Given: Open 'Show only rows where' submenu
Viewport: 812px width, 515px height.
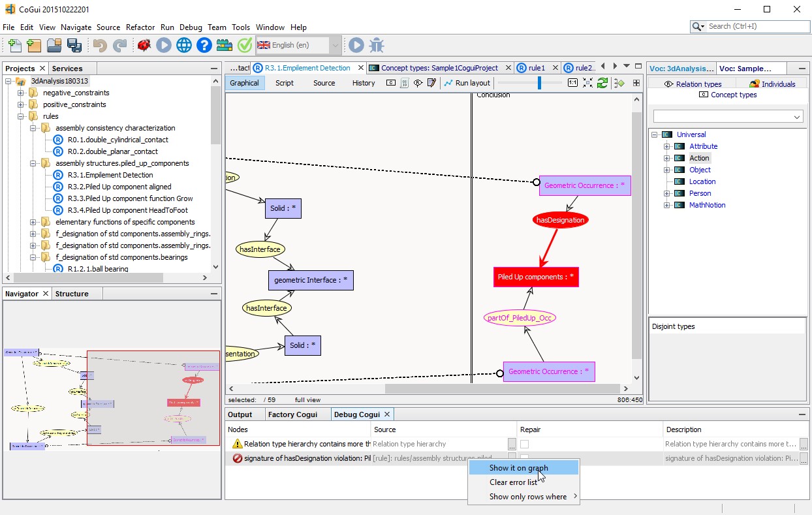Looking at the screenshot, I should (523, 497).
